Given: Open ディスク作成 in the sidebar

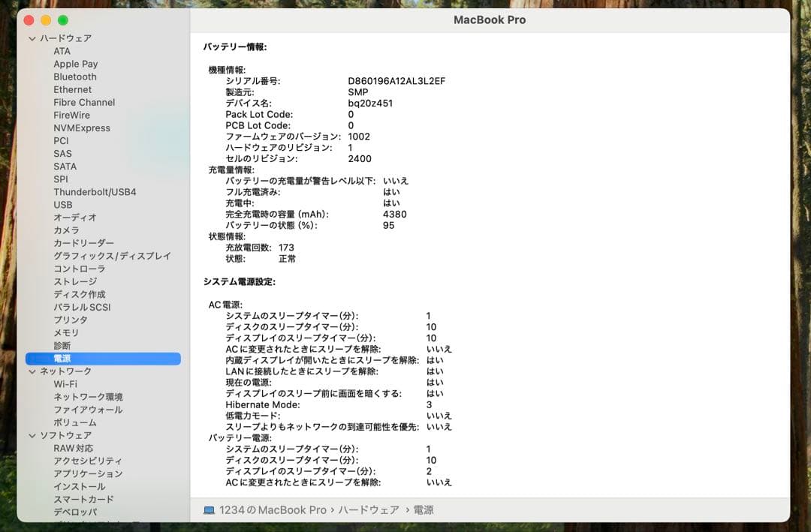Looking at the screenshot, I should [80, 294].
